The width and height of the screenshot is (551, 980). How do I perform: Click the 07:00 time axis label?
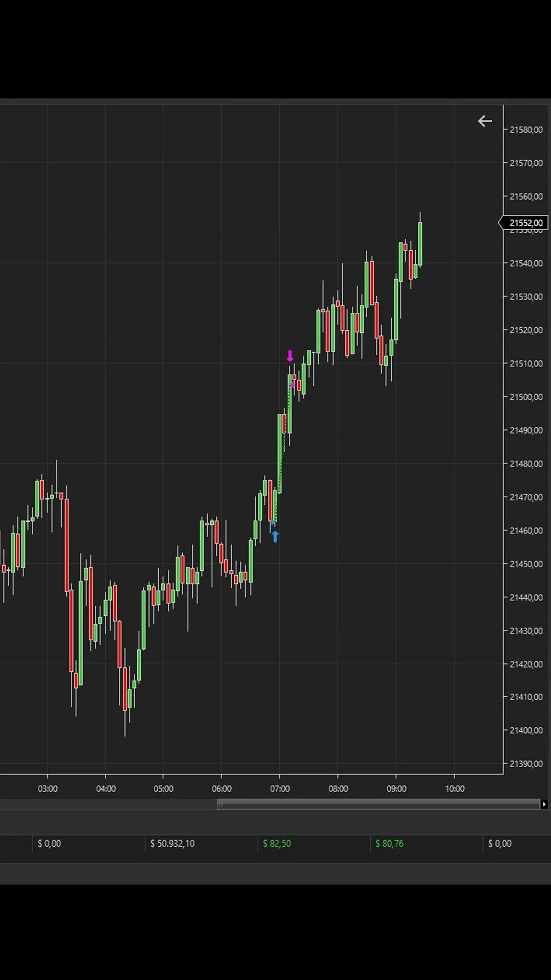280,789
